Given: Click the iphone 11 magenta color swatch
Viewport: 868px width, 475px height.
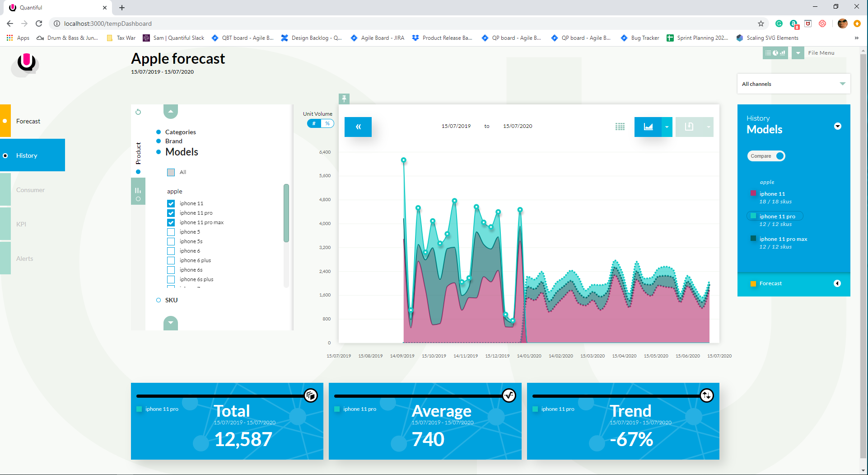Looking at the screenshot, I should [753, 193].
